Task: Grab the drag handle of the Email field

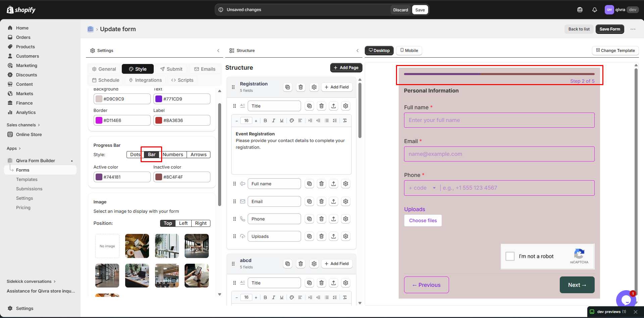Action: point(235,201)
